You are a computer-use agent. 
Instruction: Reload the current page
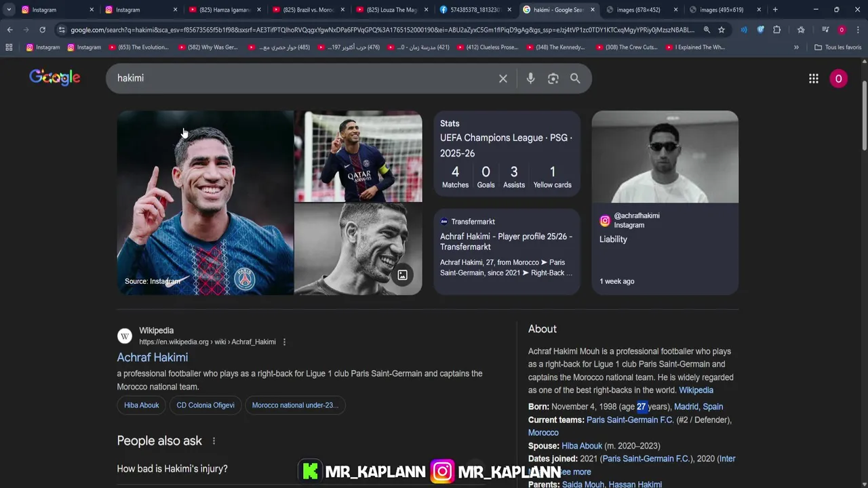coord(42,30)
